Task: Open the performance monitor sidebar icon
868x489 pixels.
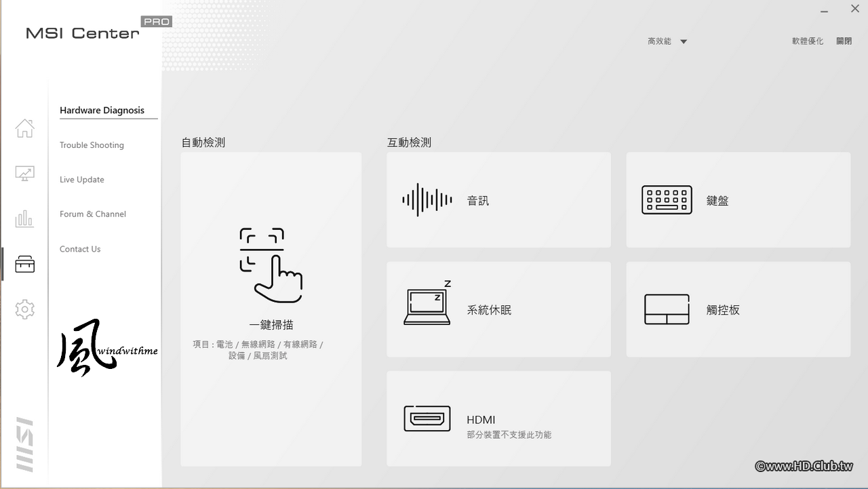Action: click(24, 174)
